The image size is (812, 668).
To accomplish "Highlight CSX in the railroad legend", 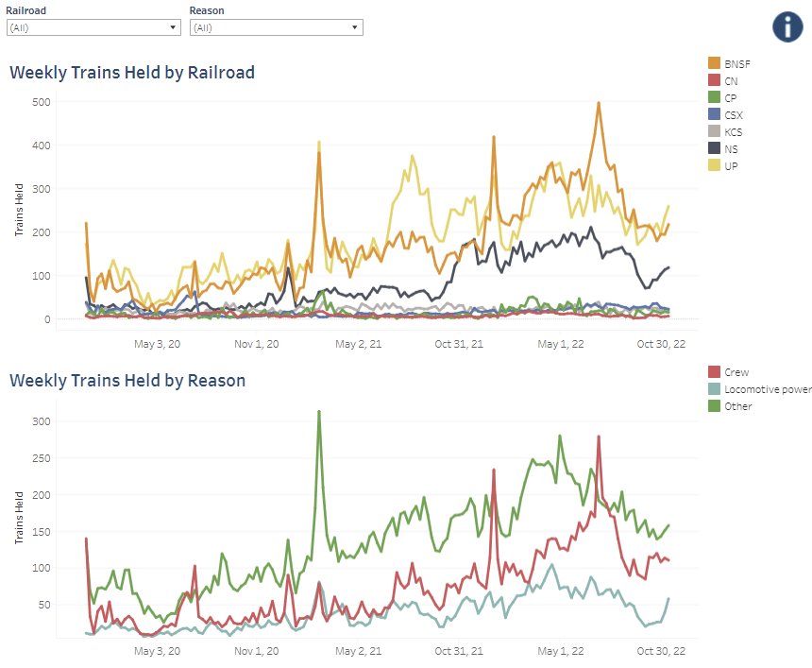I will tap(733, 114).
